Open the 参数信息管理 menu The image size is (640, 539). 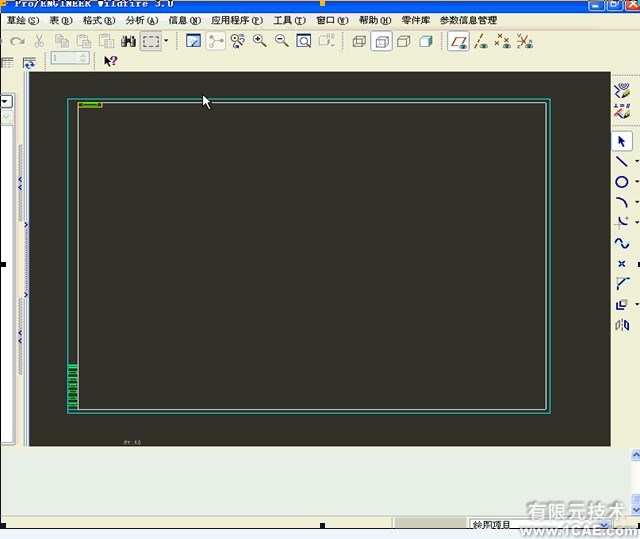click(x=468, y=20)
